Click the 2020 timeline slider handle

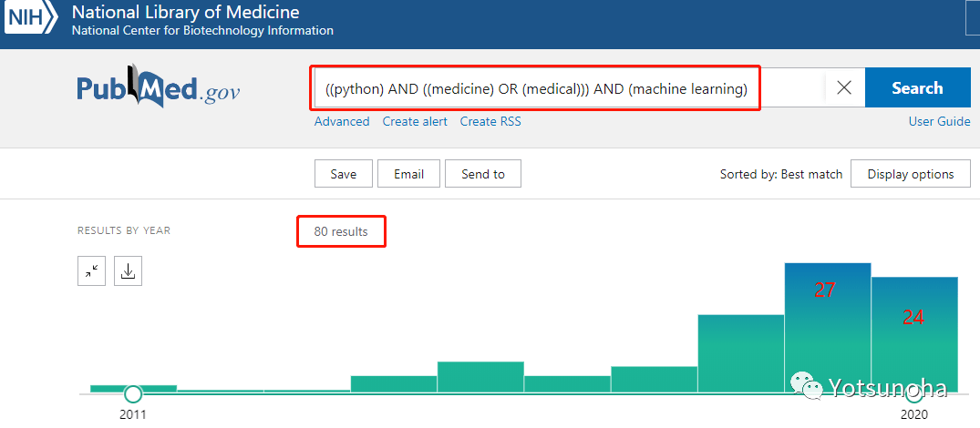914,393
